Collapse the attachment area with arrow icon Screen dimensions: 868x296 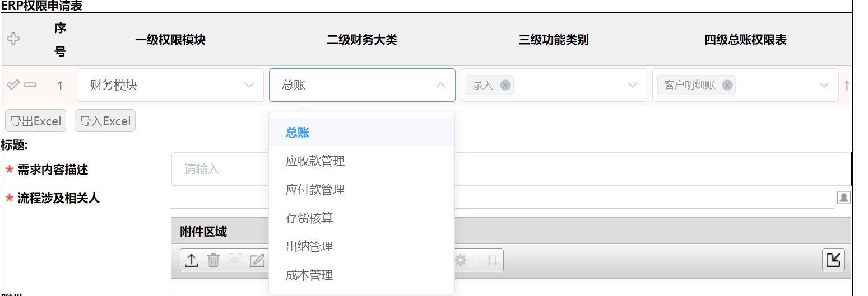tap(833, 260)
